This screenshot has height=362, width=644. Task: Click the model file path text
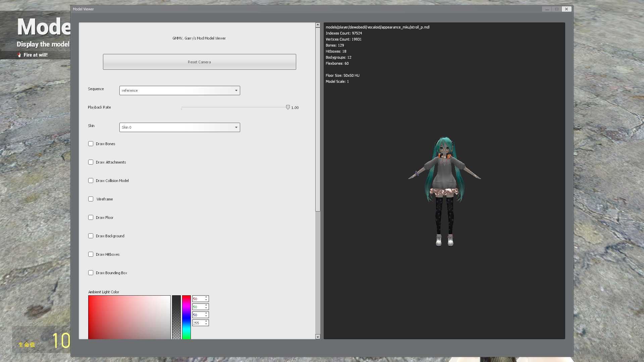click(377, 27)
